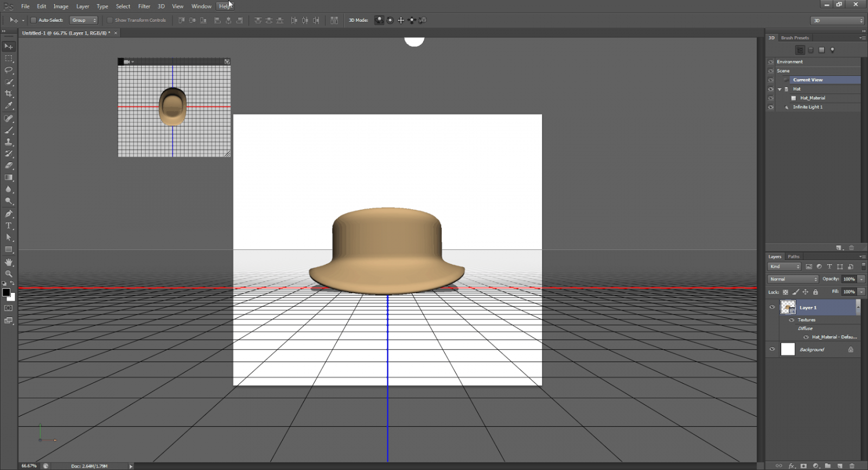The width and height of the screenshot is (868, 470).
Task: Enable the Auto-Select checkbox
Action: click(x=33, y=20)
